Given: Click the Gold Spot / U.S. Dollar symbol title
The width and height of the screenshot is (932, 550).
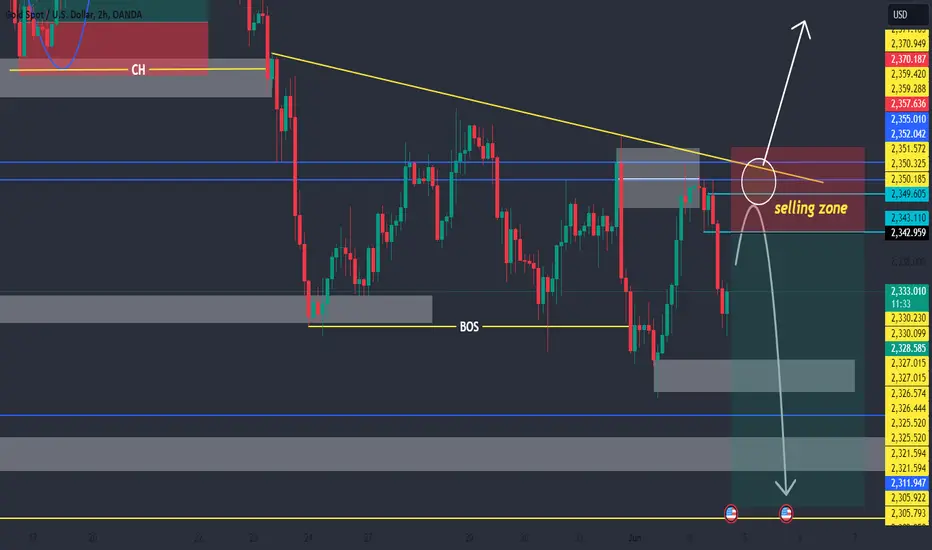Looking at the screenshot, I should click(74, 14).
